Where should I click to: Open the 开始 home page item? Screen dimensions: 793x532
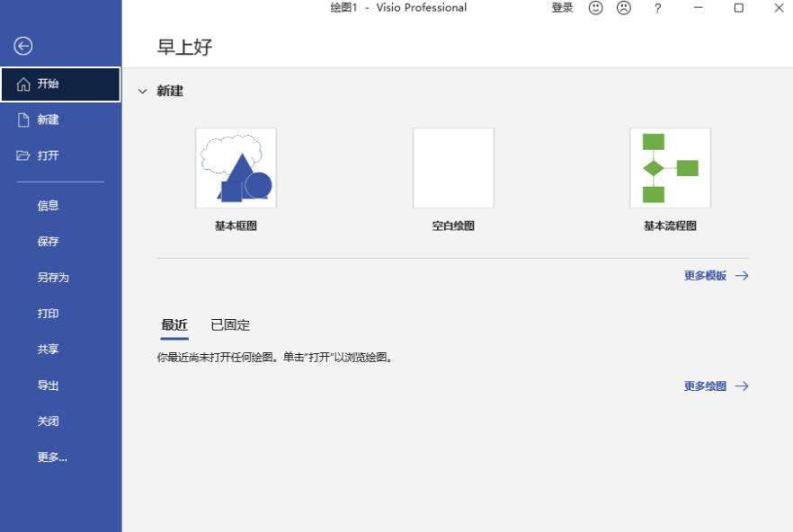(61, 84)
